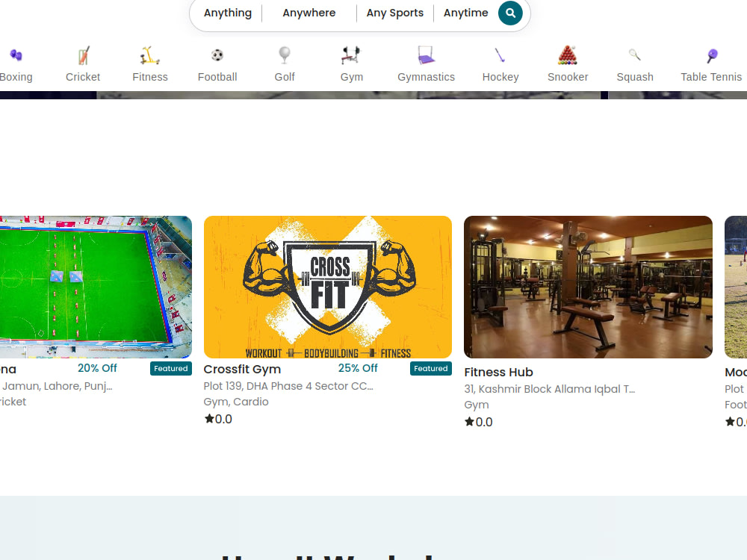Select the Football ball icon

(x=217, y=55)
